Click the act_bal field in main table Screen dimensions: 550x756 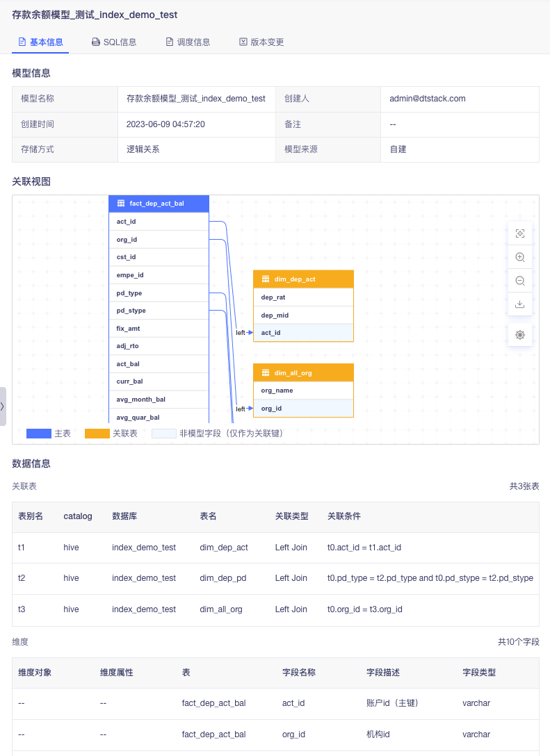pos(159,363)
